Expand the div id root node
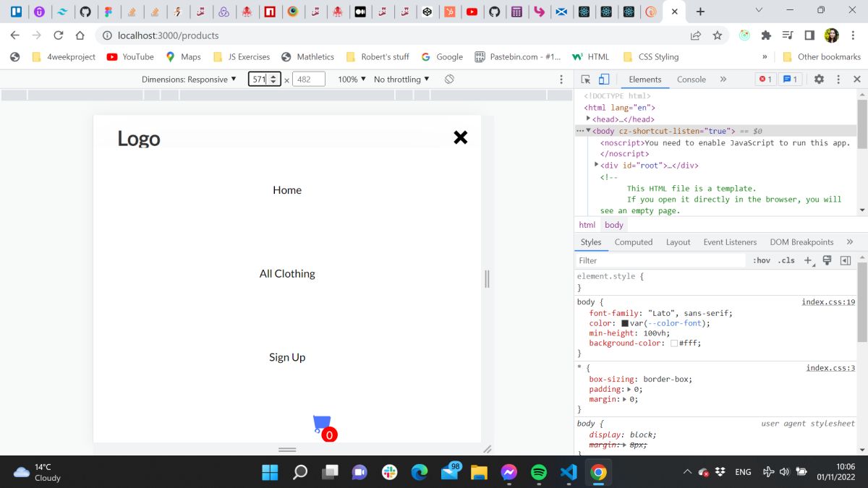 pyautogui.click(x=596, y=165)
